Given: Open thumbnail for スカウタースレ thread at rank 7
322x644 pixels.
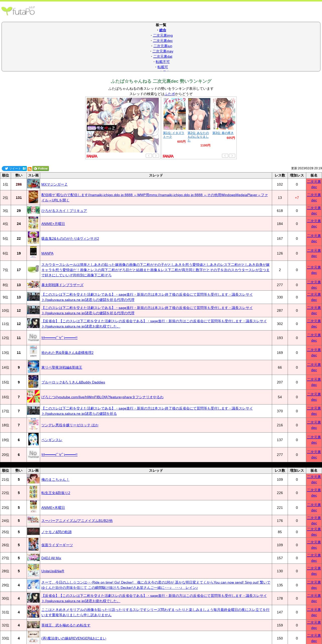Looking at the screenshot, I should tap(33, 270).
